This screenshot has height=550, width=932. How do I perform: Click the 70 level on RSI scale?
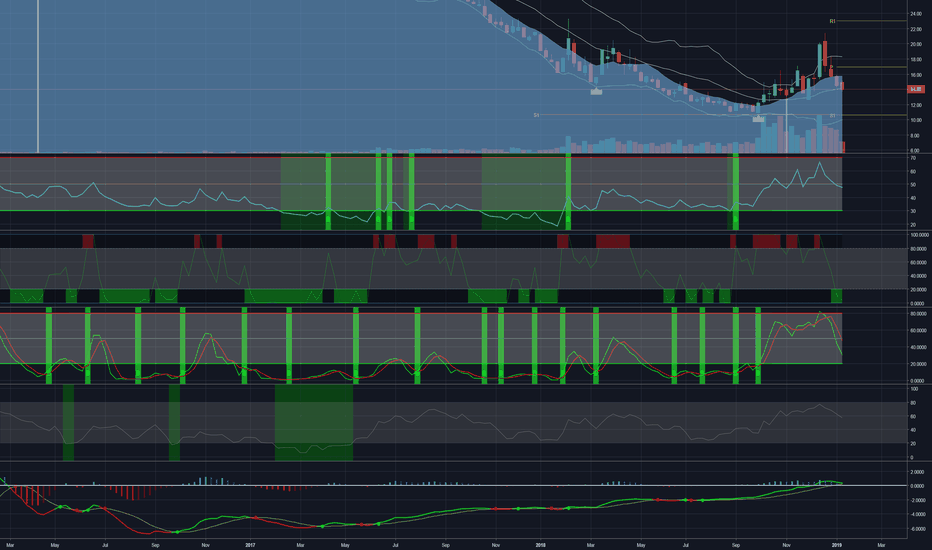pyautogui.click(x=912, y=158)
